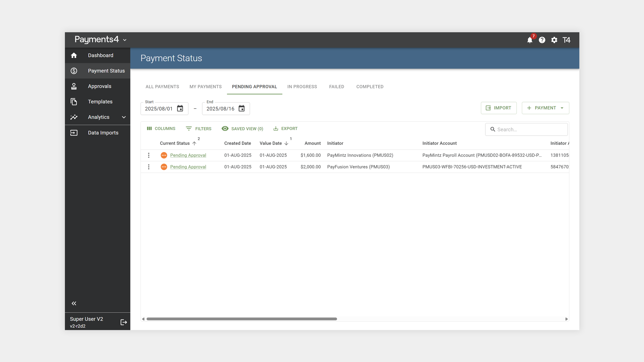Open the End date calendar picker icon

click(241, 108)
